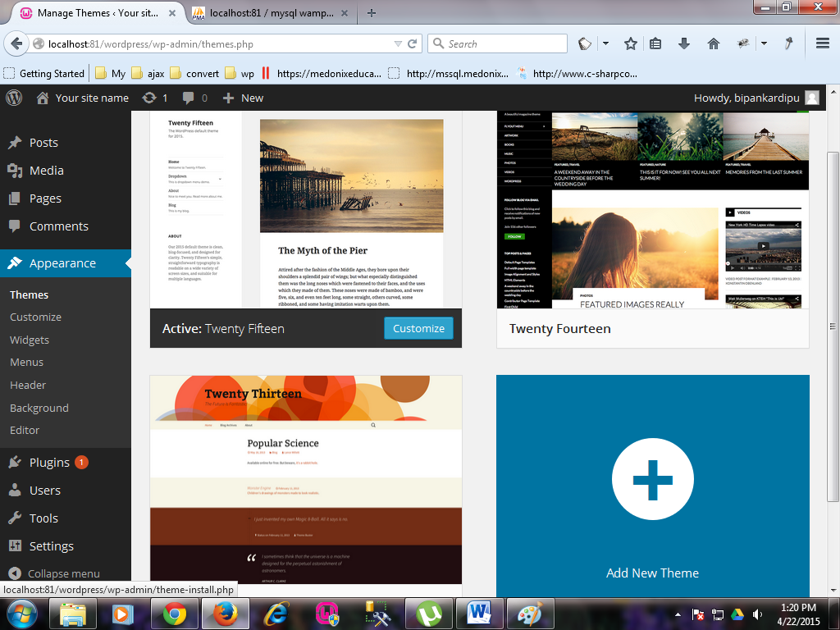Click the updates icon showing 1
This screenshot has width=840, height=630.
point(155,98)
